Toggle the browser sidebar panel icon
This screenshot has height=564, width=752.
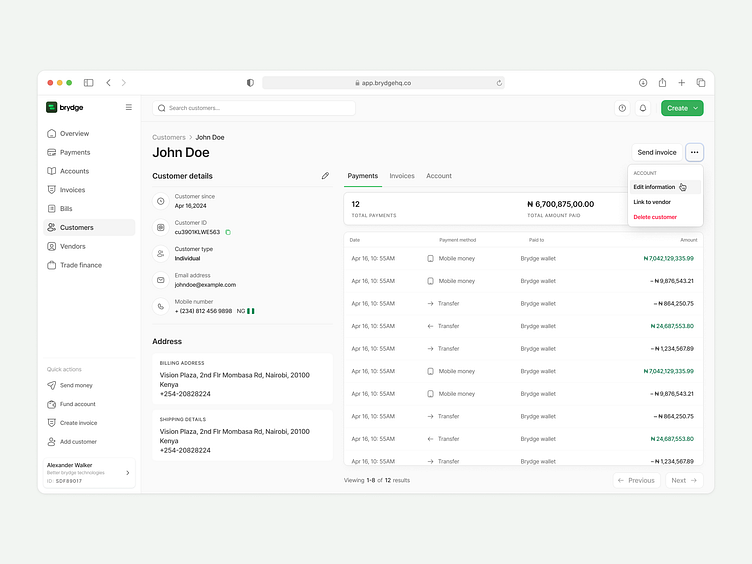pos(88,83)
